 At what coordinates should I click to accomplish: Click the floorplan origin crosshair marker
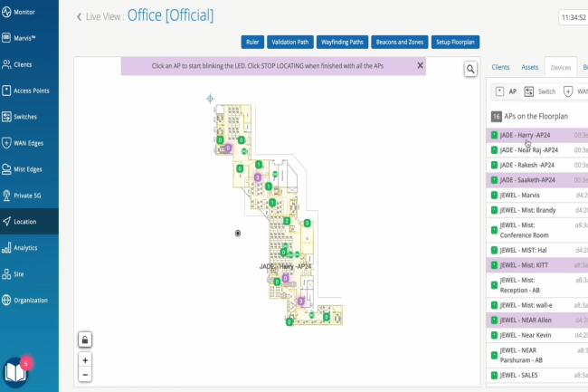point(210,99)
